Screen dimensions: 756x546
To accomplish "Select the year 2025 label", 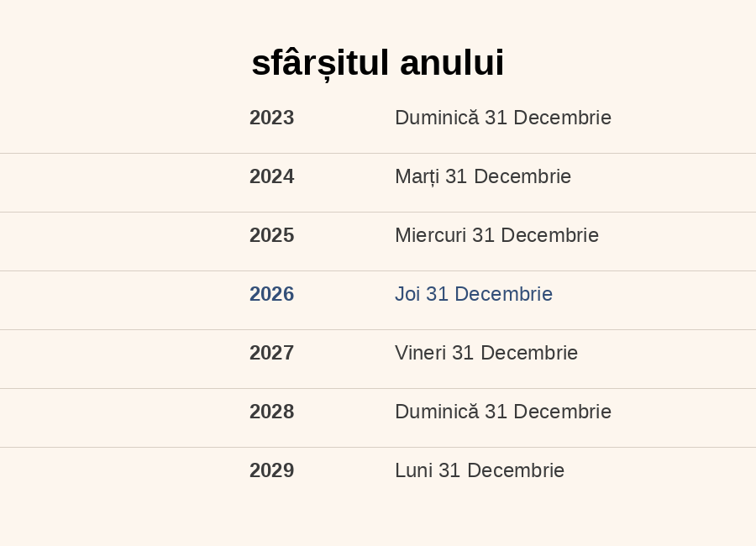I will 272,235.
